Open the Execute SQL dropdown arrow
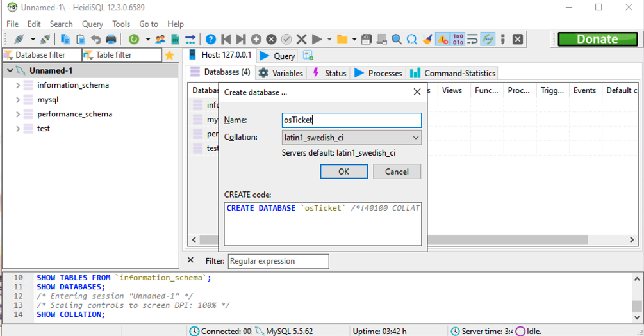Viewport: 644px width, 336px height. pos(329,40)
